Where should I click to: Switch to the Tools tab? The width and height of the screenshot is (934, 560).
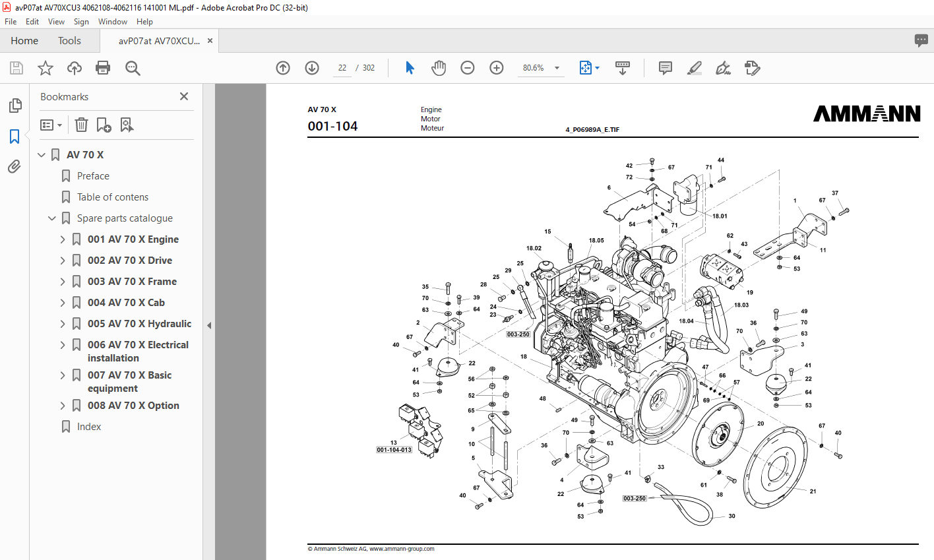[x=69, y=41]
